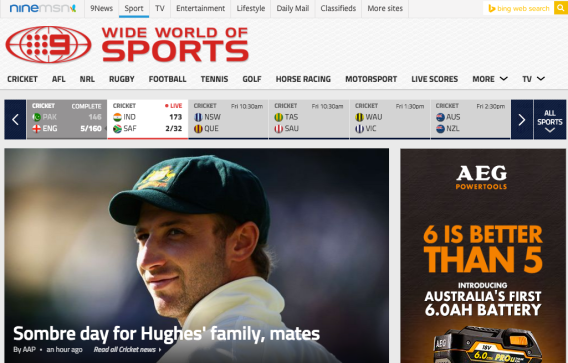Open the TAS vs SAU match card
The image size is (568, 363).
tap(309, 120)
